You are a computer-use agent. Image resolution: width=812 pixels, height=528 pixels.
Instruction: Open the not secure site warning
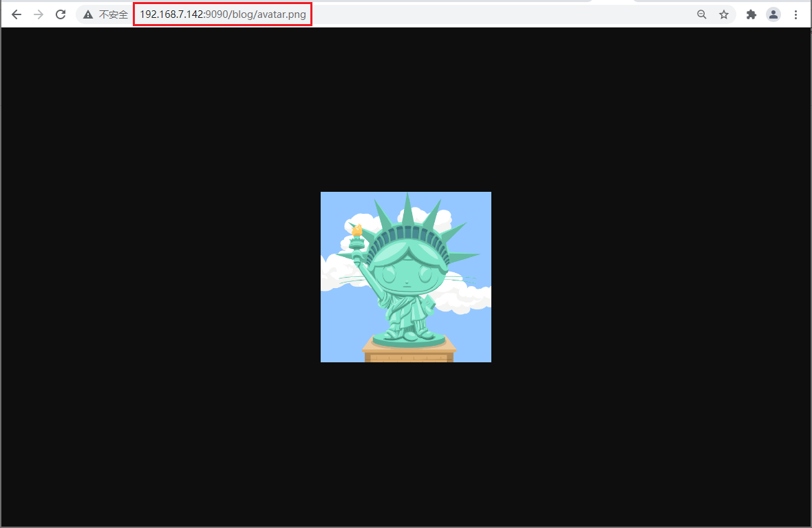(88, 14)
